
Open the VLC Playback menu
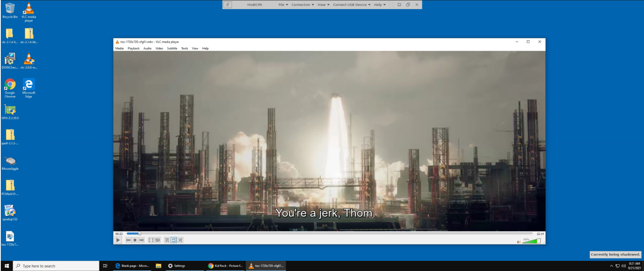pos(134,48)
